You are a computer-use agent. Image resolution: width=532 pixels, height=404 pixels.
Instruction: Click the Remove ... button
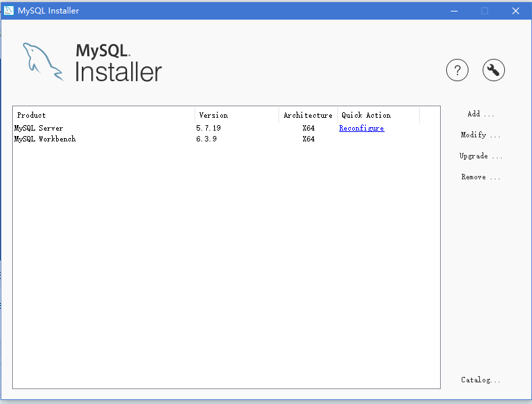(481, 177)
